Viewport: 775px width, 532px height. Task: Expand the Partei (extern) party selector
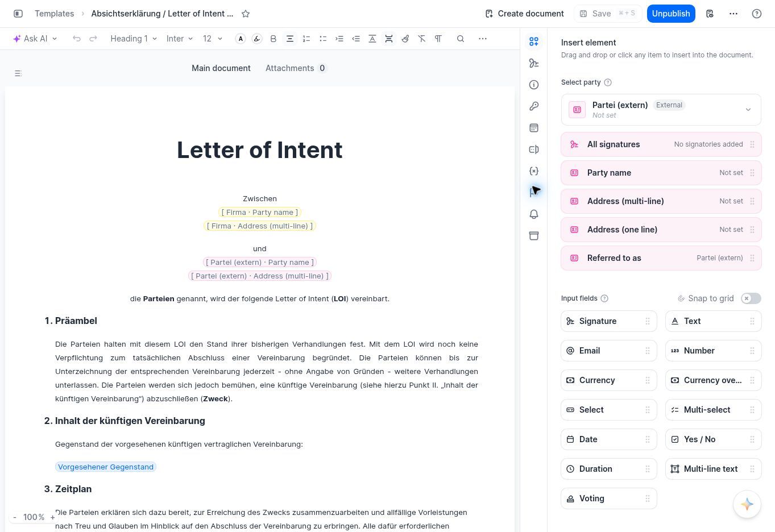pyautogui.click(x=661, y=110)
